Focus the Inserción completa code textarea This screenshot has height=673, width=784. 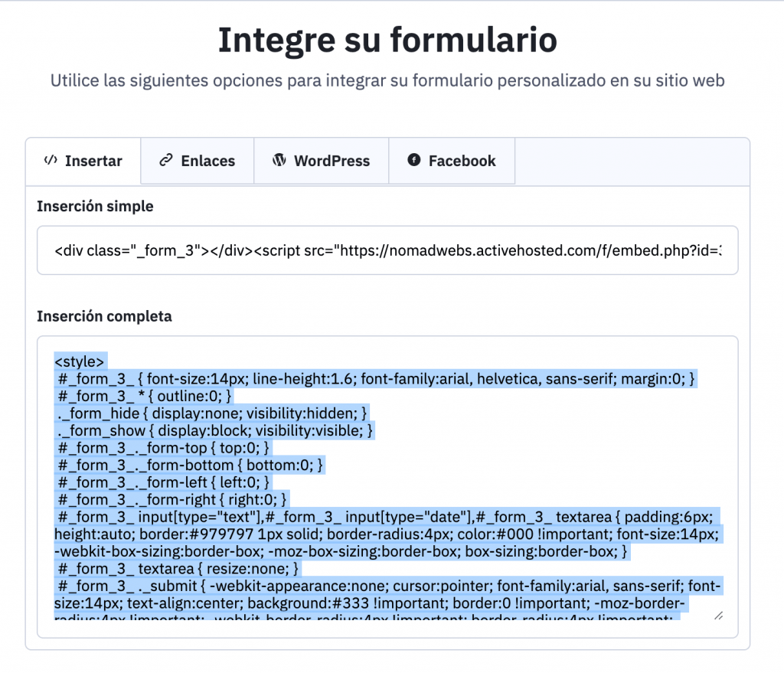coord(387,487)
